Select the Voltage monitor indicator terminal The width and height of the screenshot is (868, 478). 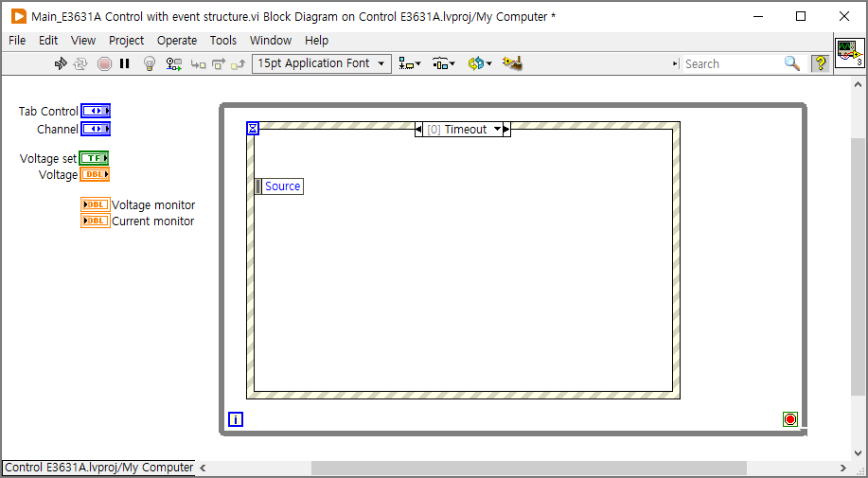click(x=96, y=204)
